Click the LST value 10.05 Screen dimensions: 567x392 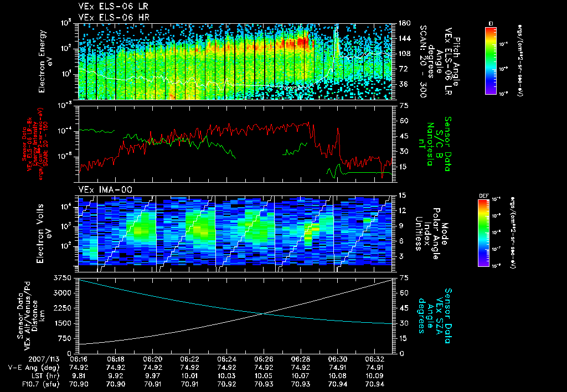(x=264, y=376)
